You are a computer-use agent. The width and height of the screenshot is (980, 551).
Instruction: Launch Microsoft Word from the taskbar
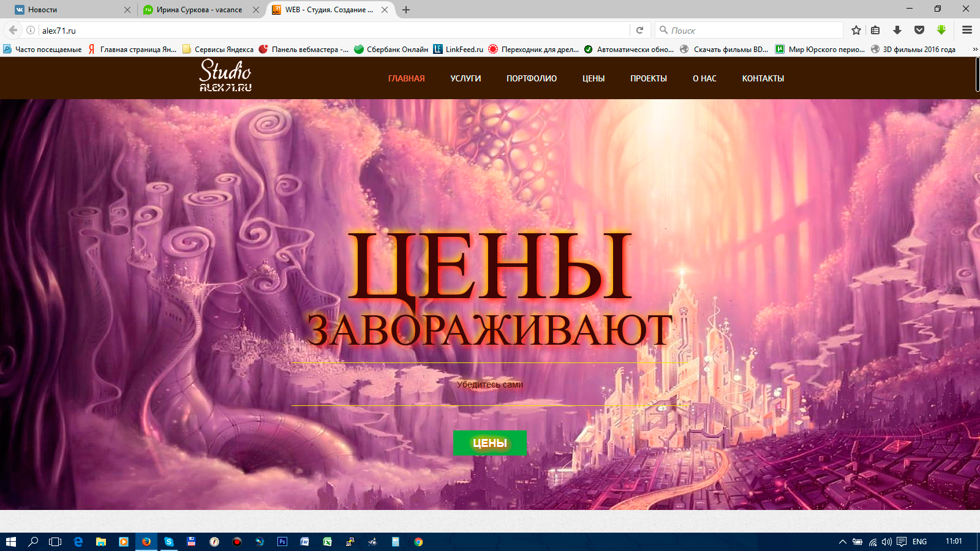305,542
